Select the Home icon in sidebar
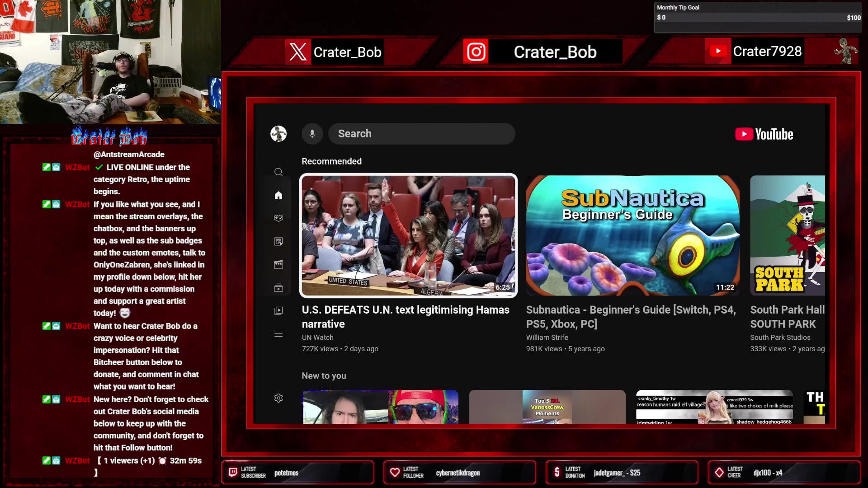868x488 pixels. coord(278,195)
